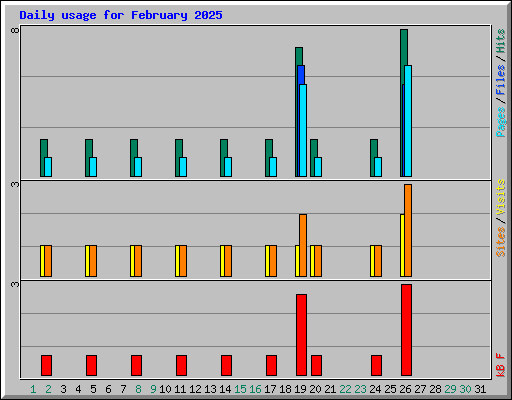Click day "1" on the date axis
The width and height of the screenshot is (512, 400).
pyautogui.click(x=33, y=389)
